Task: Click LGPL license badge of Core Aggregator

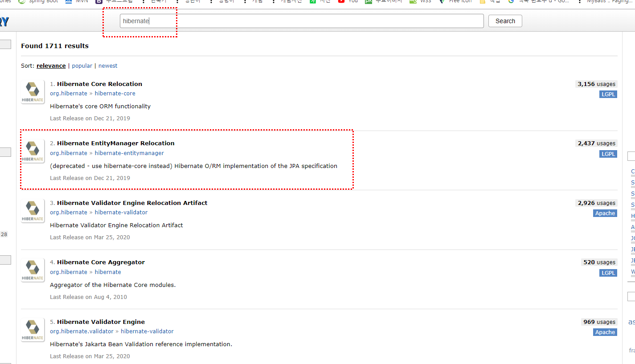Action: tap(608, 273)
